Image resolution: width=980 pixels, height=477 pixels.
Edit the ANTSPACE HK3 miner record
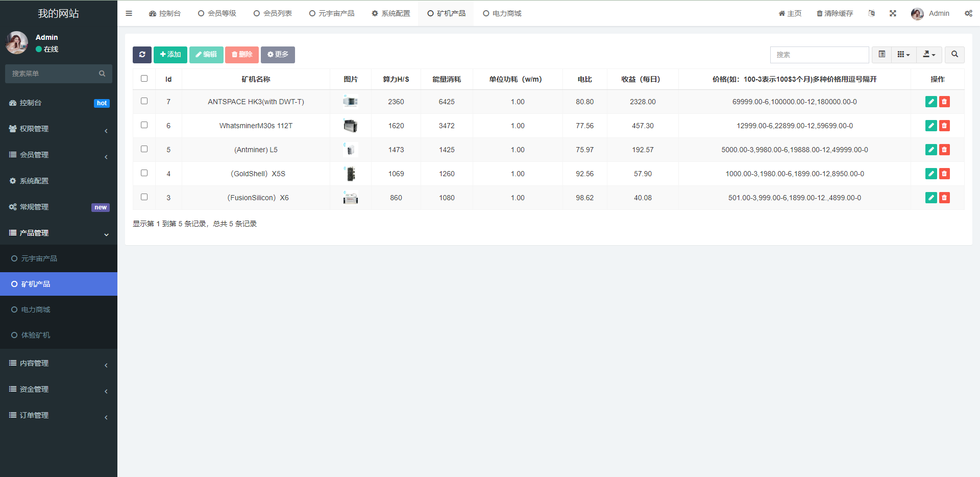click(x=931, y=102)
